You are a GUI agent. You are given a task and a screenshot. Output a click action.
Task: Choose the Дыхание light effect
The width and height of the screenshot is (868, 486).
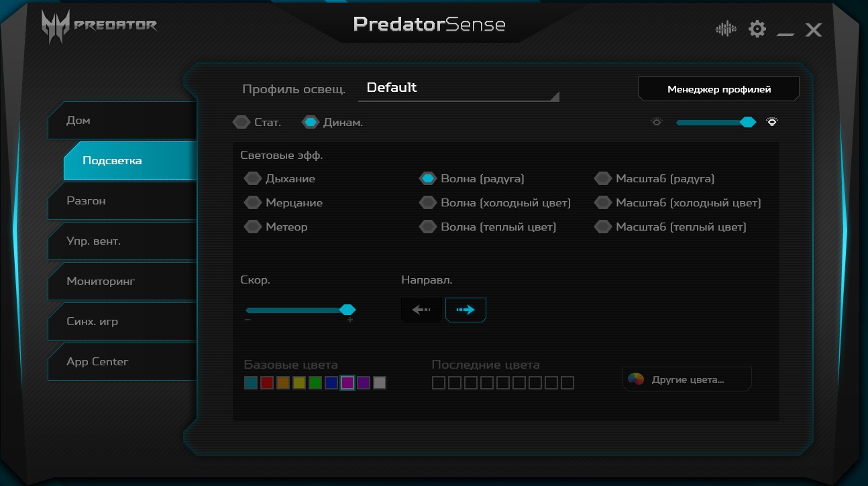(x=253, y=179)
